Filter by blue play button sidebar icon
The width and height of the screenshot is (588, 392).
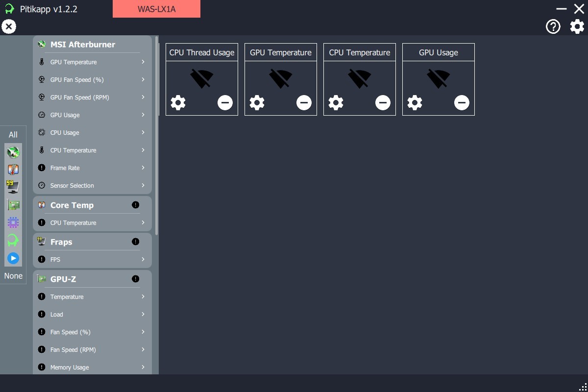[13, 258]
